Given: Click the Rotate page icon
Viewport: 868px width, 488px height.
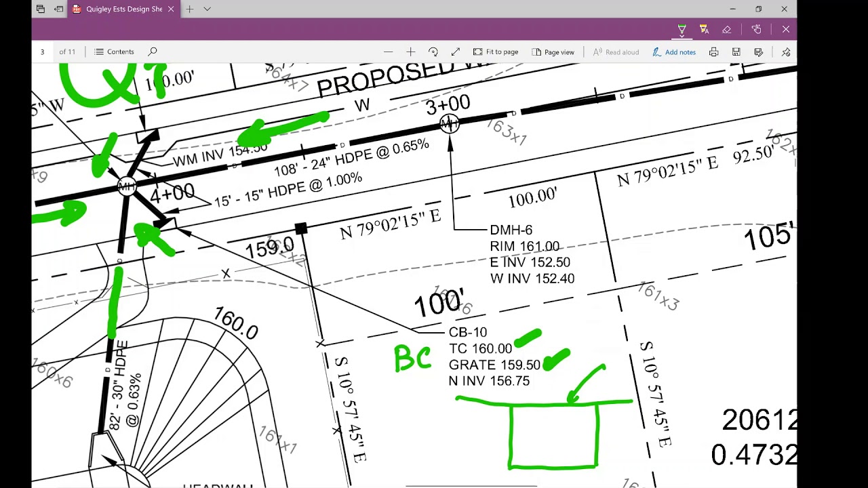Looking at the screenshot, I should click(x=433, y=52).
